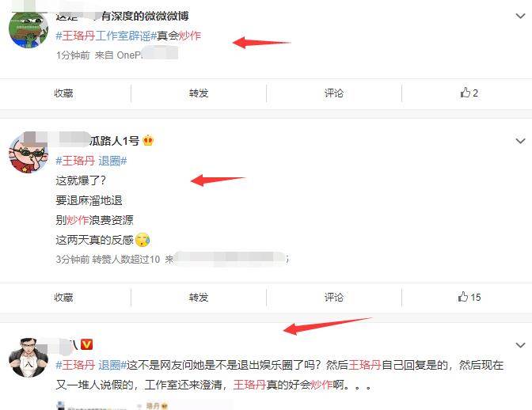Expand the first post's options chevron

pos(520,16)
